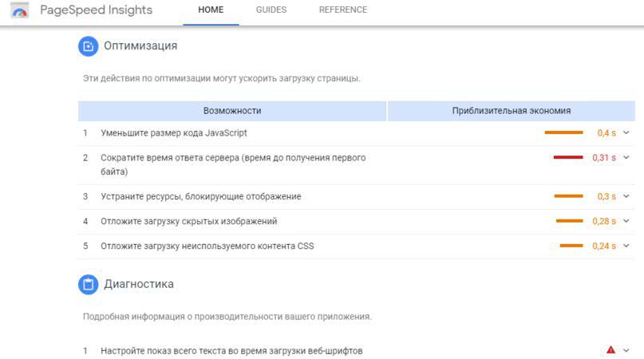Click 'Уменьшите размер кода JavaScript' text
644x359 pixels.
pos(174,133)
